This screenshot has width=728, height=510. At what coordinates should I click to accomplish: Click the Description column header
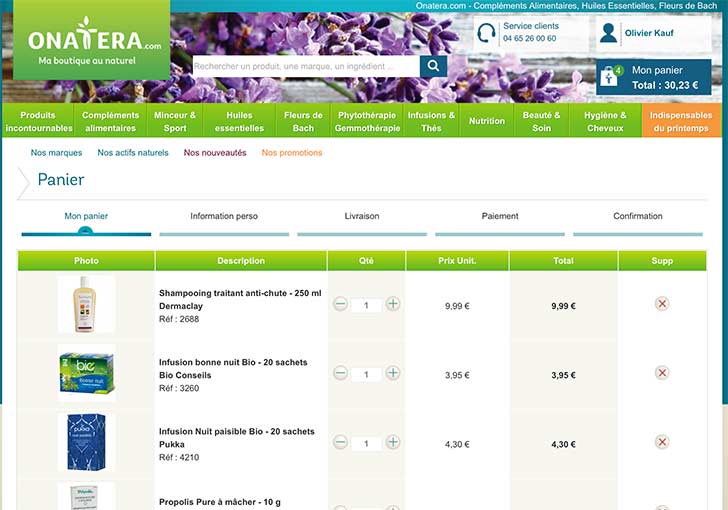[x=241, y=261]
